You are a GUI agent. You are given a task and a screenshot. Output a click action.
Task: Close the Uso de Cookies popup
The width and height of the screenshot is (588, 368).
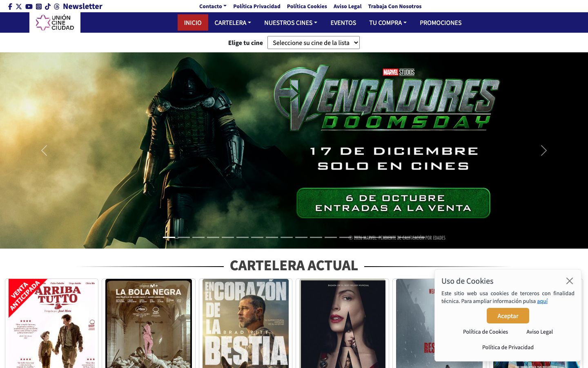click(x=570, y=281)
